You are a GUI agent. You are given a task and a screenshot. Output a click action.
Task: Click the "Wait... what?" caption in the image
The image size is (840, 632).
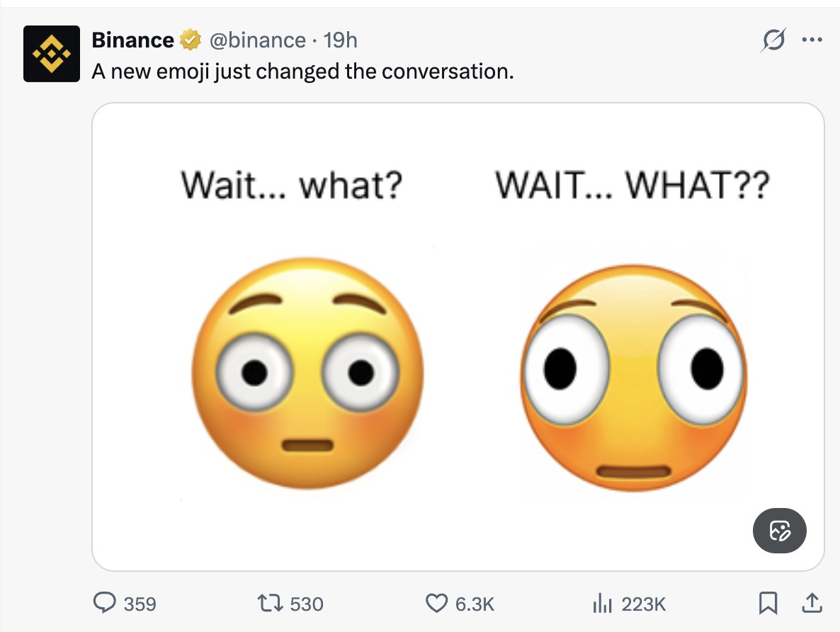292,185
